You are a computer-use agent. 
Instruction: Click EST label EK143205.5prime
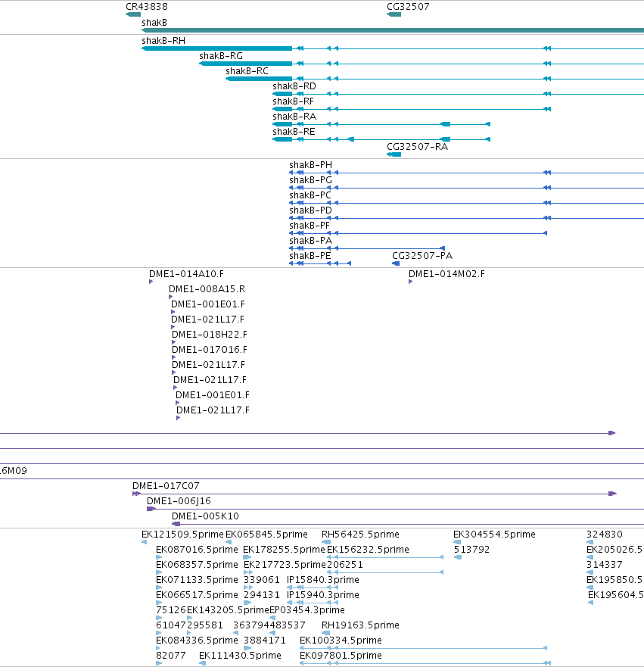(229, 610)
